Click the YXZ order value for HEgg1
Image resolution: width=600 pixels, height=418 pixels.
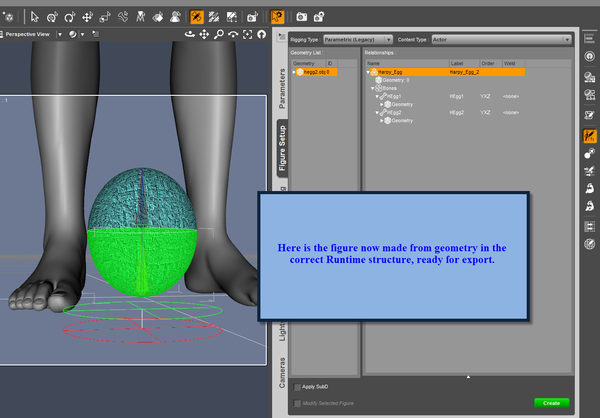485,96
